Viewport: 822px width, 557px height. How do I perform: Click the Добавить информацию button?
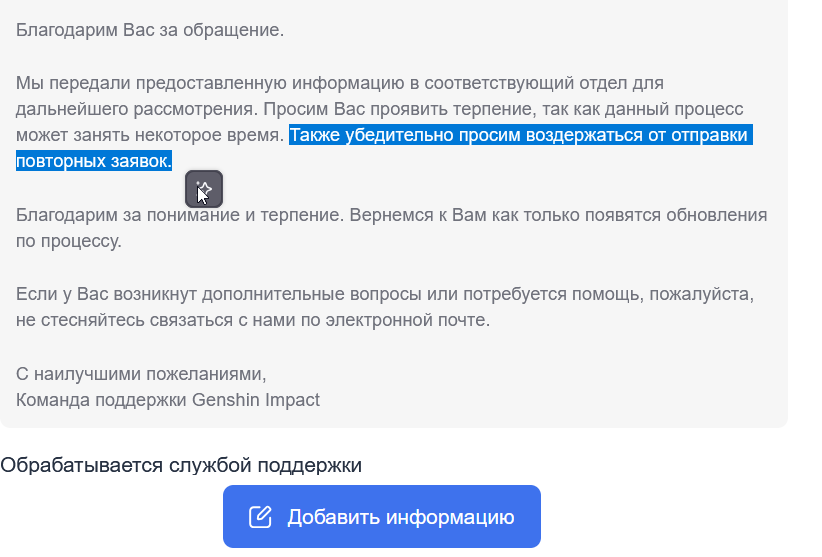[x=382, y=517]
